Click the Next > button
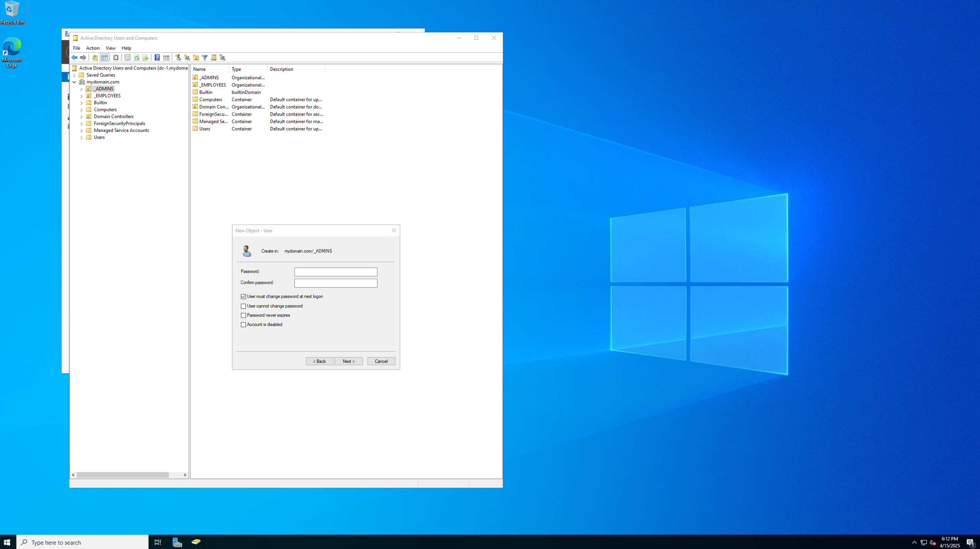The height and width of the screenshot is (549, 980). coord(349,361)
